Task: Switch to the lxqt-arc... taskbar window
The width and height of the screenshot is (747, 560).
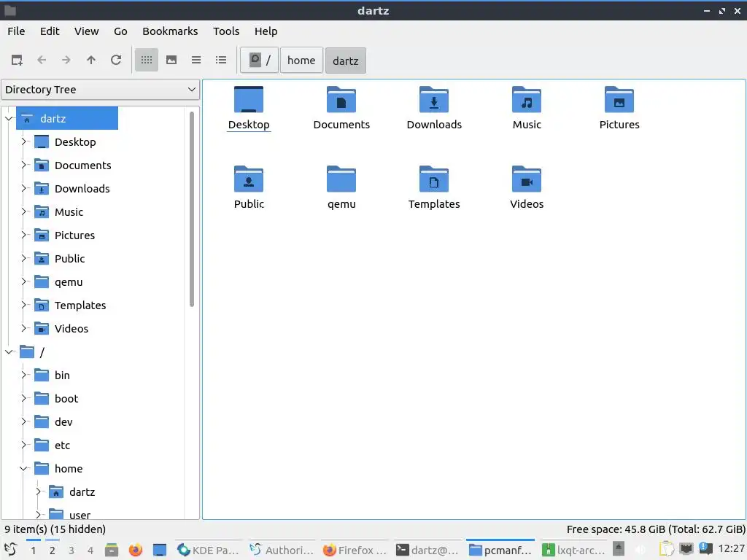Action: pyautogui.click(x=573, y=550)
